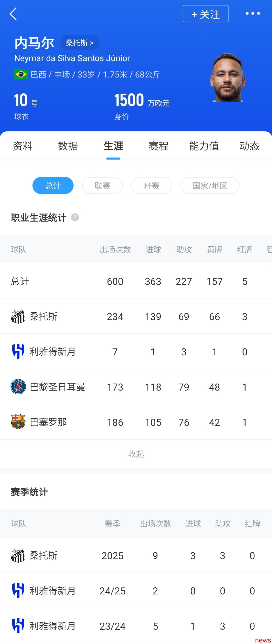Click the career stats help question-mark icon
This screenshot has width=272, height=644.
point(75,217)
